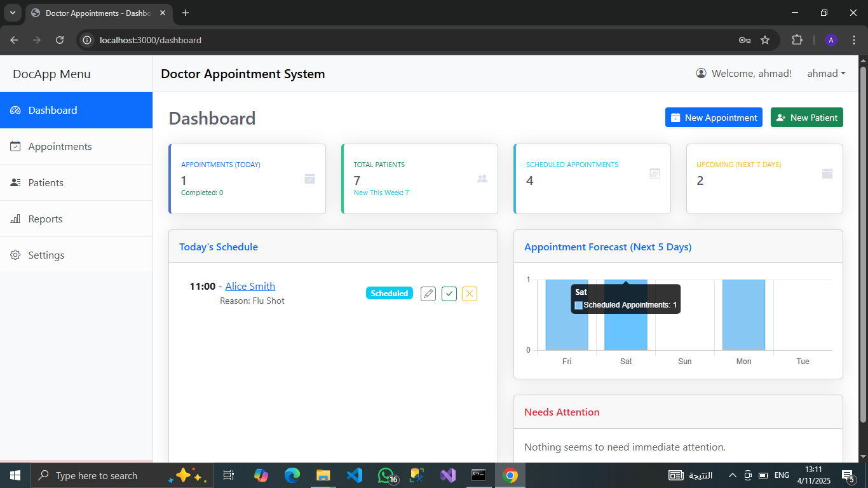Select the Doctor Appointments - Dashboard tab
The height and width of the screenshot is (488, 868).
click(x=100, y=13)
